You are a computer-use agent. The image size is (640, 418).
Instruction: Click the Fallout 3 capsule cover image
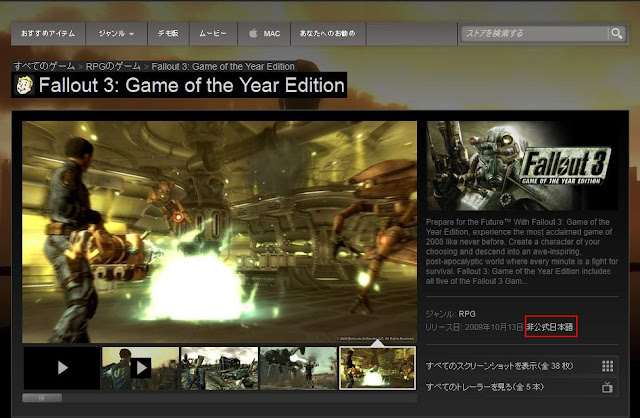pos(522,166)
